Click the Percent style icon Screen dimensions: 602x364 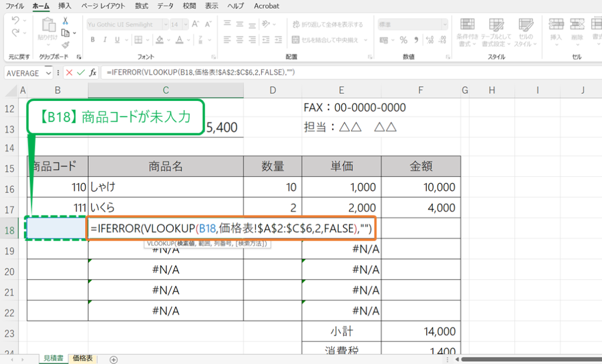tap(404, 41)
